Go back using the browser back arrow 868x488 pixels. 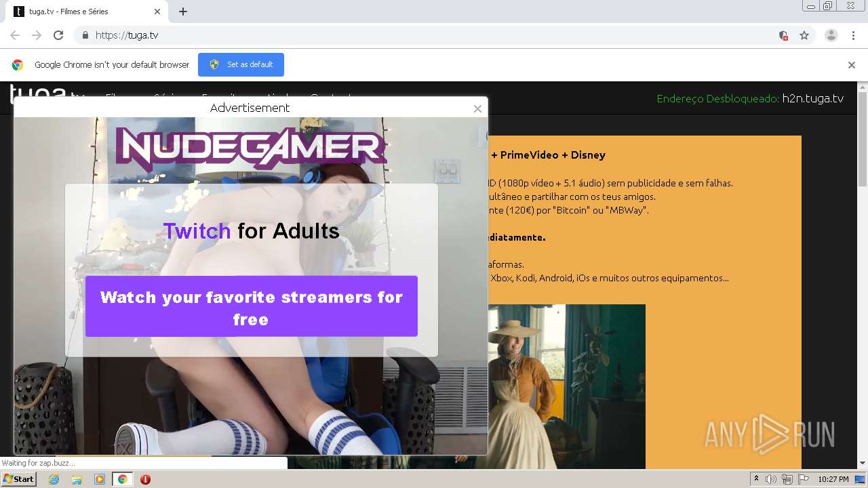(x=15, y=35)
